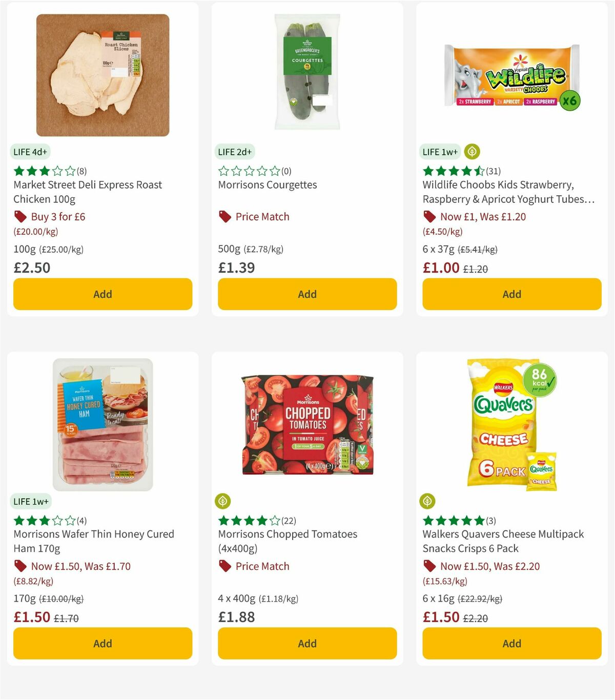Click the Roast Chicken Slices product thumbnail
Viewport: 615px width, 700px height.
pyautogui.click(x=102, y=75)
